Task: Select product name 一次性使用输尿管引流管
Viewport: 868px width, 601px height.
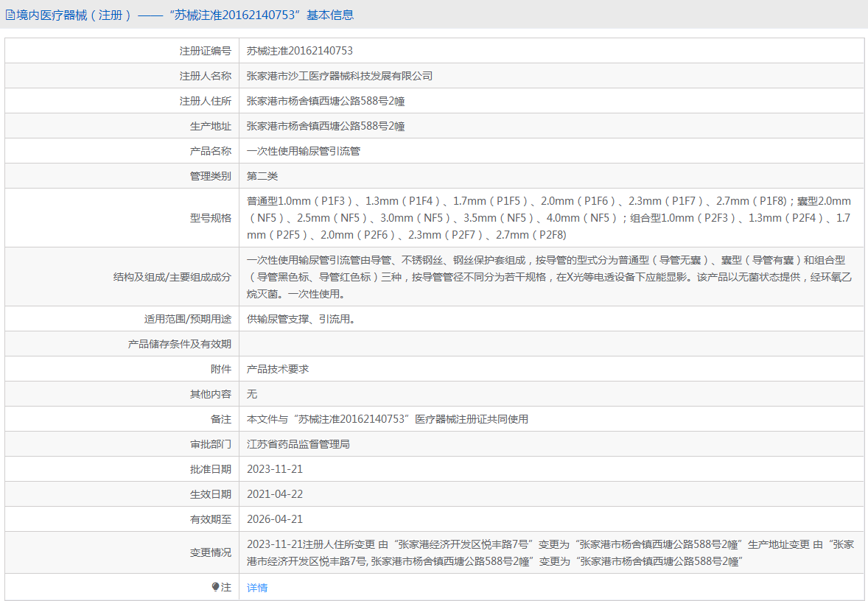Action: pyautogui.click(x=304, y=151)
